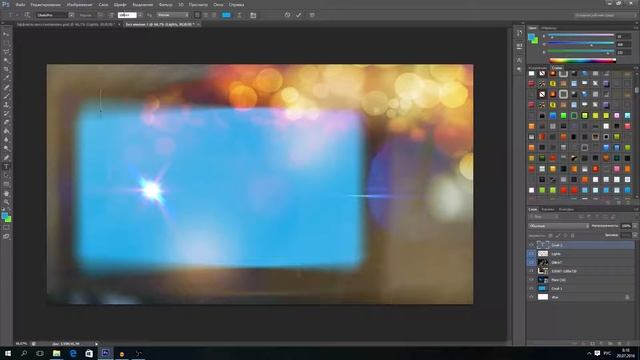Lock all layer attributes
This screenshot has width=640, height=360.
[x=573, y=236]
